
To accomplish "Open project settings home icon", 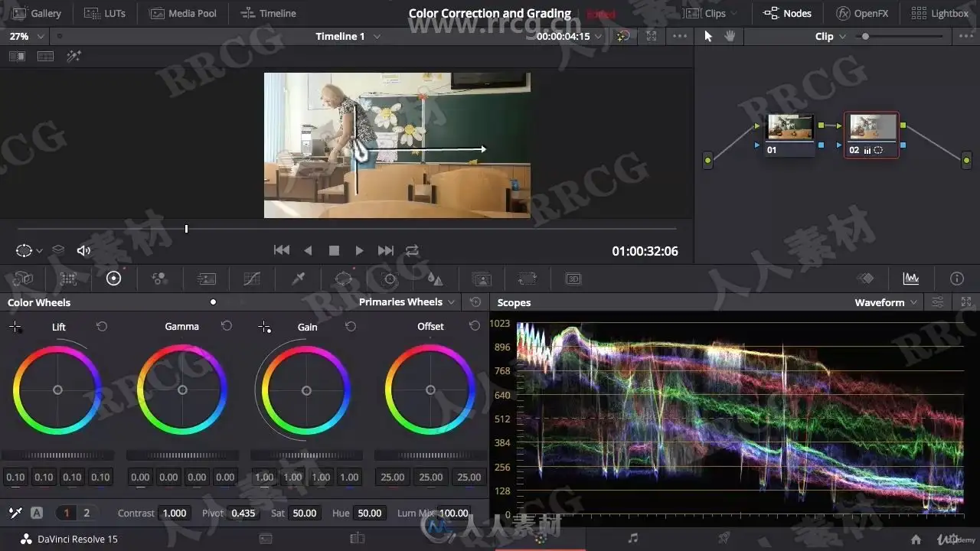I will [916, 539].
